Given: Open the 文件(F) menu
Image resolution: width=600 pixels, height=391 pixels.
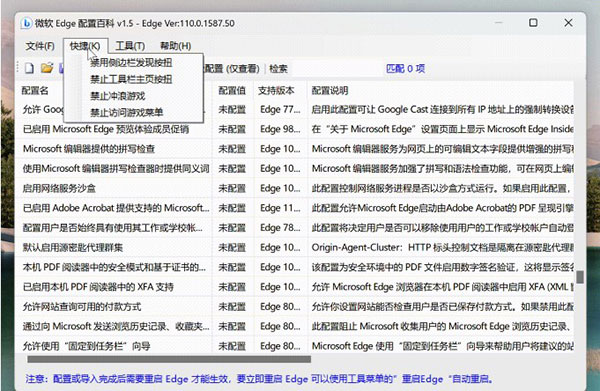Looking at the screenshot, I should point(40,46).
